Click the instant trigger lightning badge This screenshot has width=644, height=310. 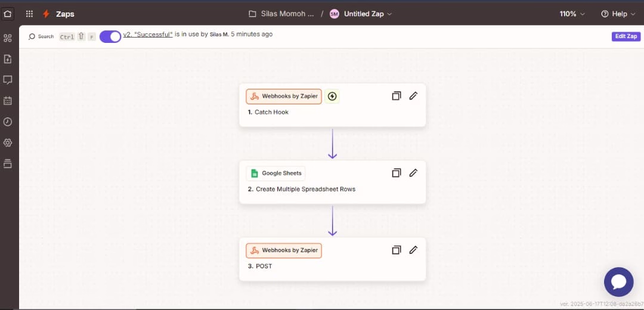click(332, 96)
